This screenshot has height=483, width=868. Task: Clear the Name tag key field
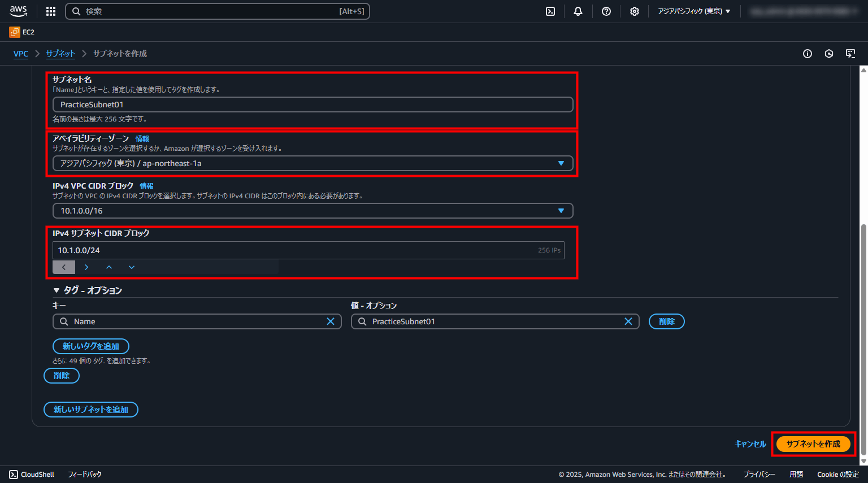coord(331,321)
